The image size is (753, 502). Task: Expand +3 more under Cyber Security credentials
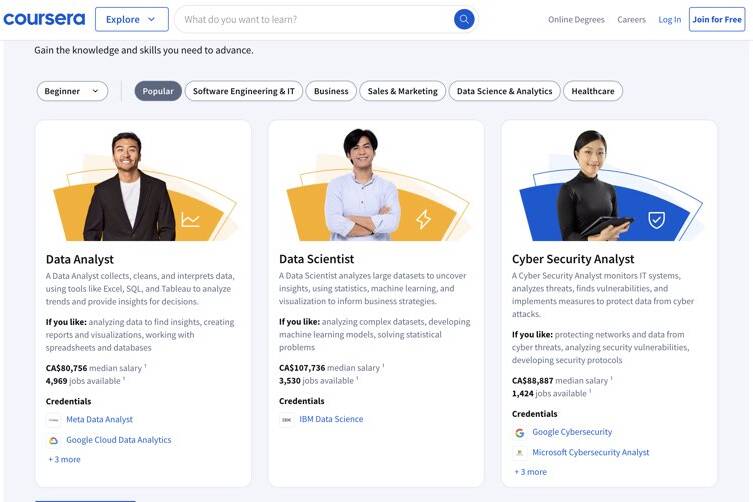click(531, 472)
